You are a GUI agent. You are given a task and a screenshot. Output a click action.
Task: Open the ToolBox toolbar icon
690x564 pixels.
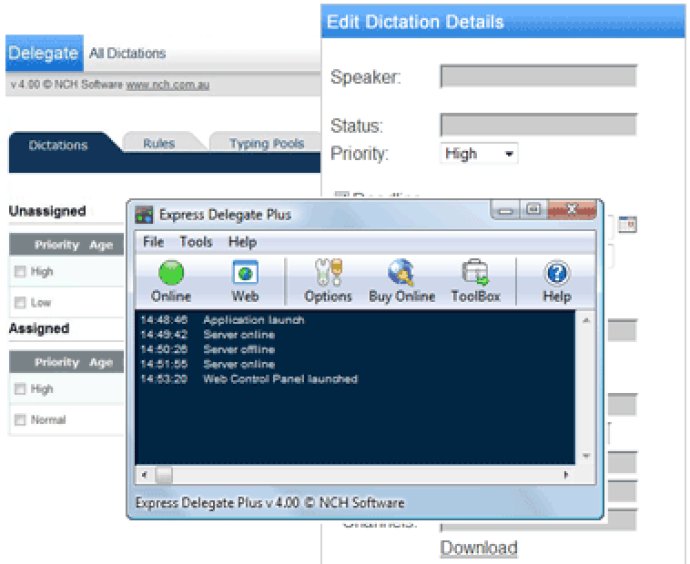pyautogui.click(x=475, y=281)
